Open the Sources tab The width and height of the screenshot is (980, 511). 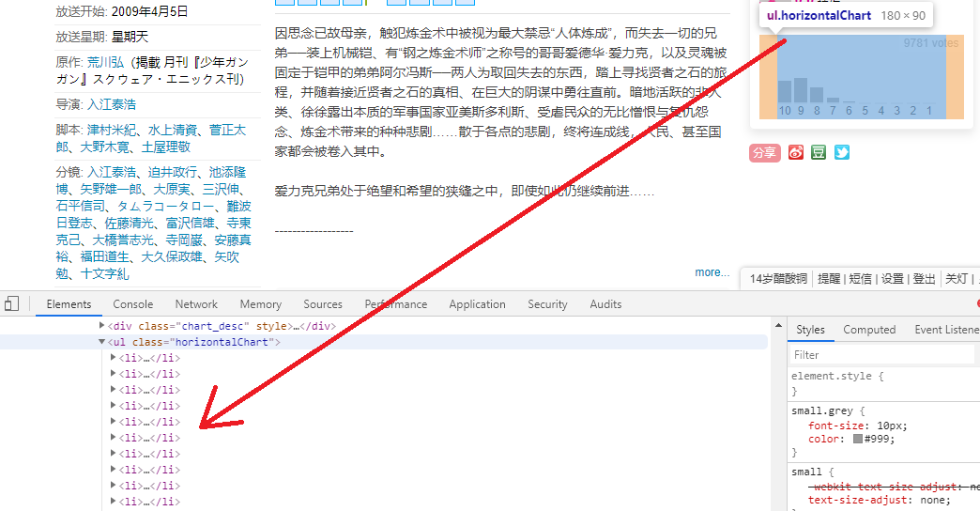[323, 304]
